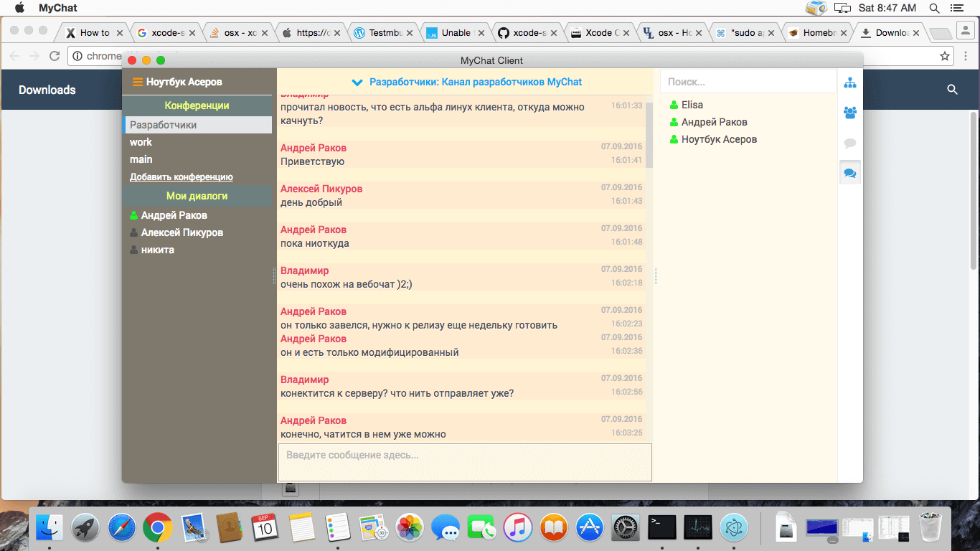Screen dimensions: 980x551
Task: Open the network structure icon in right sidebar
Action: (850, 83)
